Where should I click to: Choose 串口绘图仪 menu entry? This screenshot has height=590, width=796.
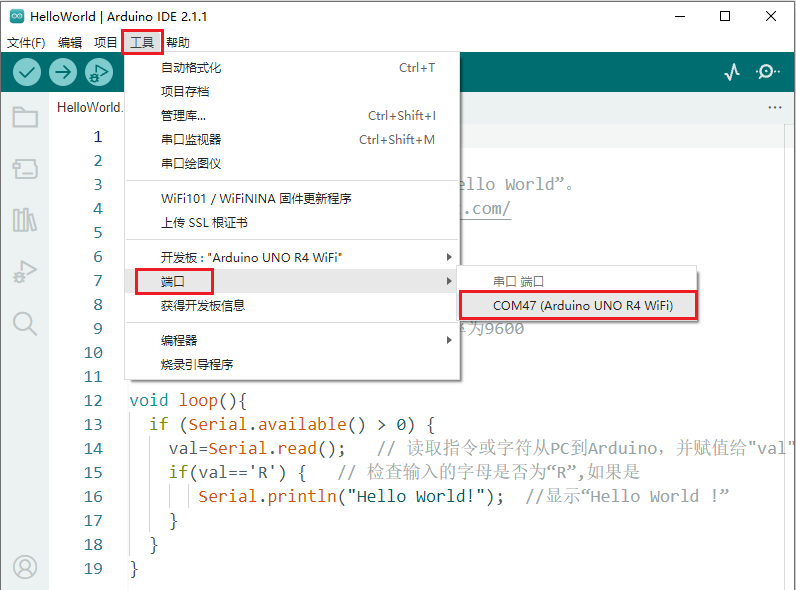[x=292, y=163]
